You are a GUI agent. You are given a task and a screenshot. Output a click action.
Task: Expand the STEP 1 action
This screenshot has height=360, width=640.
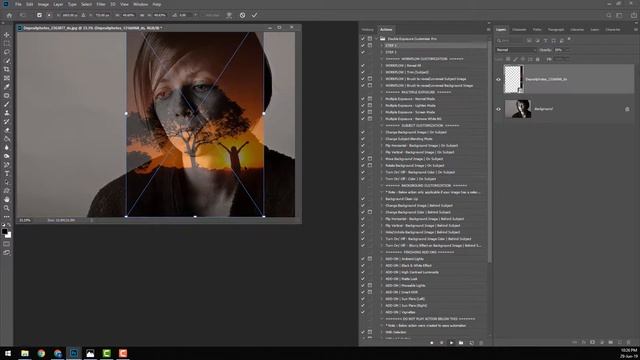(382, 45)
